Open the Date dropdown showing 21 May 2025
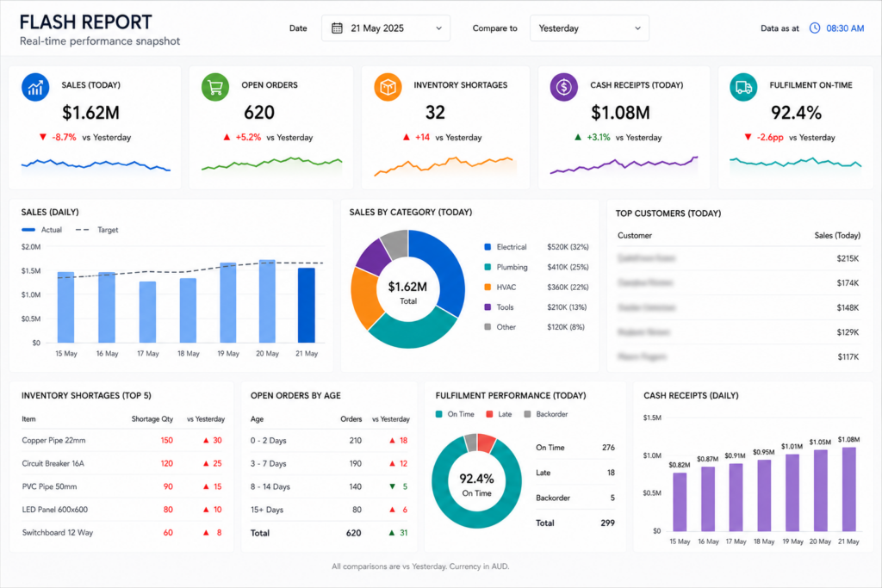Viewport: 882px width, 588px height. click(386, 28)
